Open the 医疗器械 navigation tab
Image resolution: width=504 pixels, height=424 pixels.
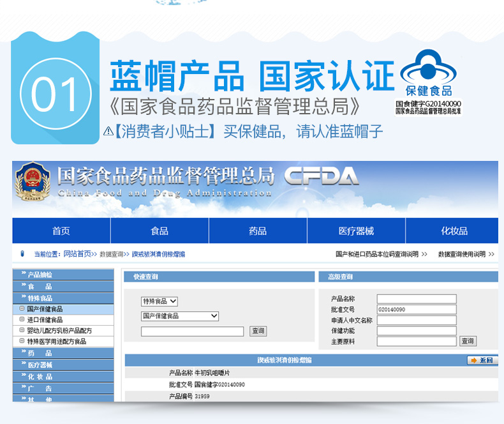click(356, 231)
